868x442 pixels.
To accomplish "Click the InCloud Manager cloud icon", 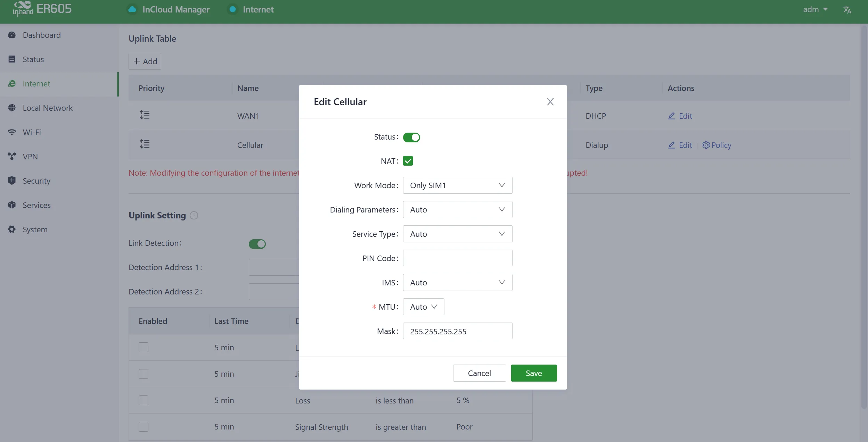I will tap(132, 9).
